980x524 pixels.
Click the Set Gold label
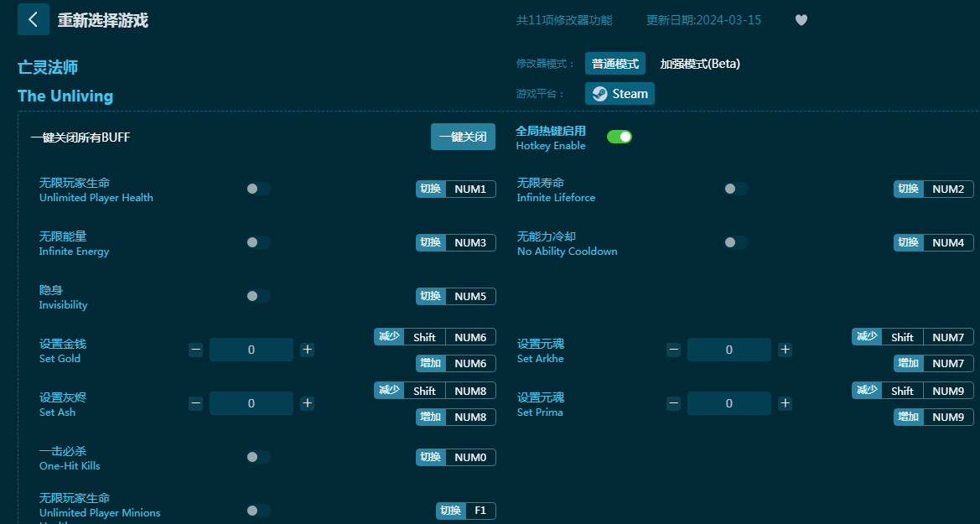pos(60,358)
